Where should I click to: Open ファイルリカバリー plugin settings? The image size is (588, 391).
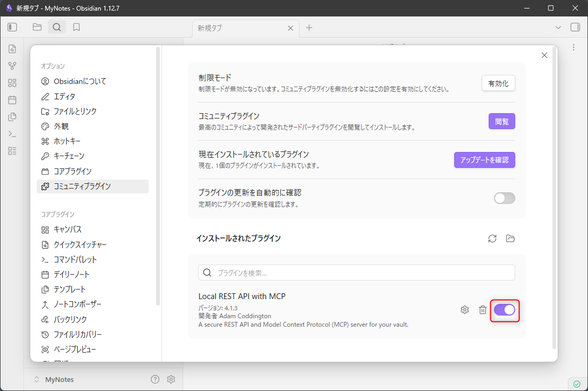point(92,334)
